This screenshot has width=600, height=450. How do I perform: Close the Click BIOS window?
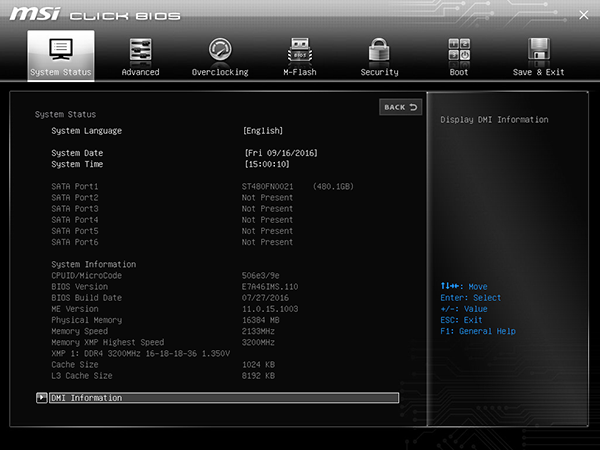click(584, 15)
